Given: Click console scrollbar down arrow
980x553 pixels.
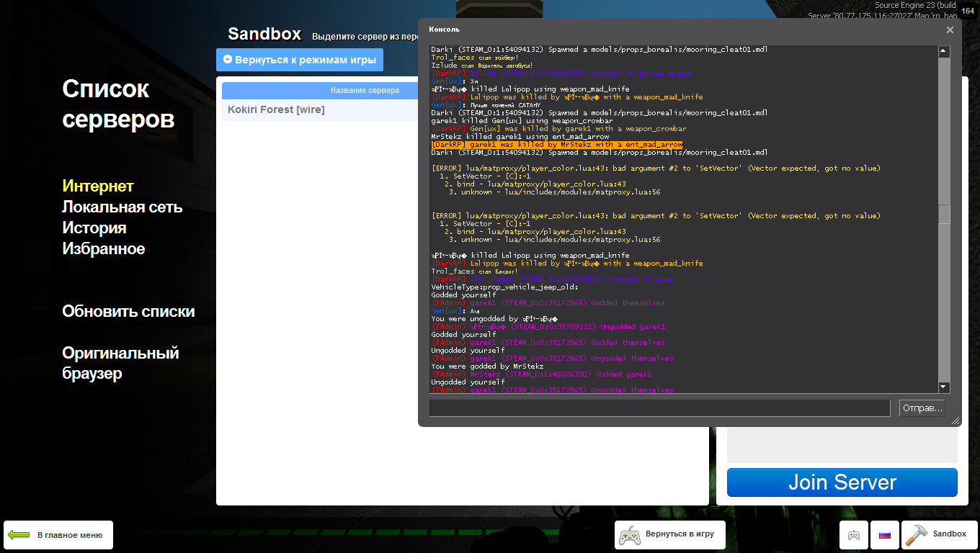Looking at the screenshot, I should pos(944,387).
